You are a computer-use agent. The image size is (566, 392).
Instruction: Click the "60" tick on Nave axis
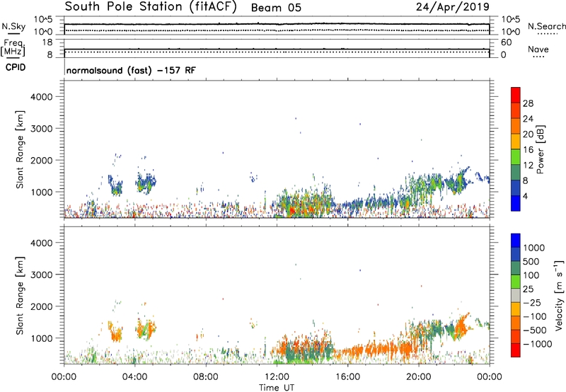506,42
